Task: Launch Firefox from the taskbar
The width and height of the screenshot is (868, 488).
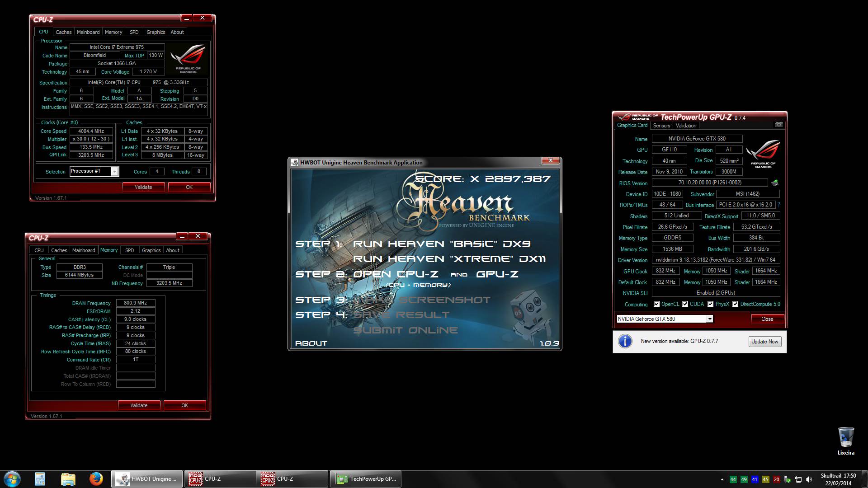Action: point(96,479)
